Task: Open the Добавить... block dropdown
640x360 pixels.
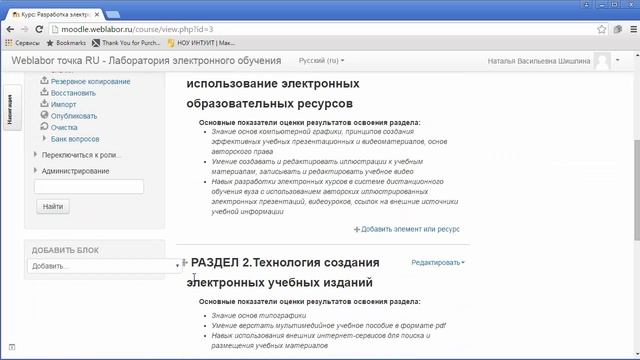Action: [104, 266]
